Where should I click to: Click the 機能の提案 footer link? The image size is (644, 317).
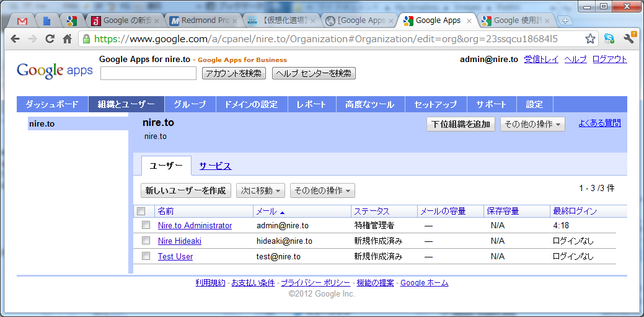point(375,283)
